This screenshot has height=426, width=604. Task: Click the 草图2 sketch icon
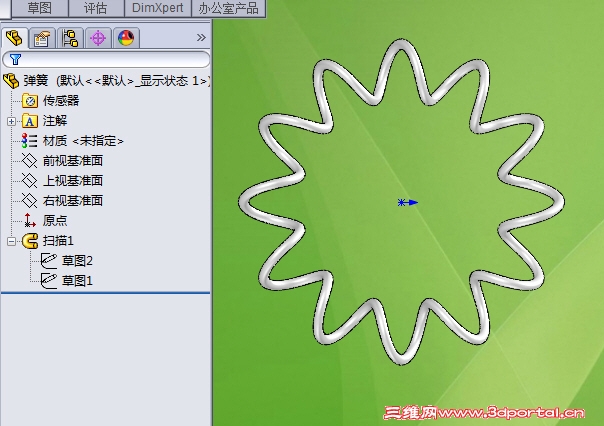(x=49, y=261)
